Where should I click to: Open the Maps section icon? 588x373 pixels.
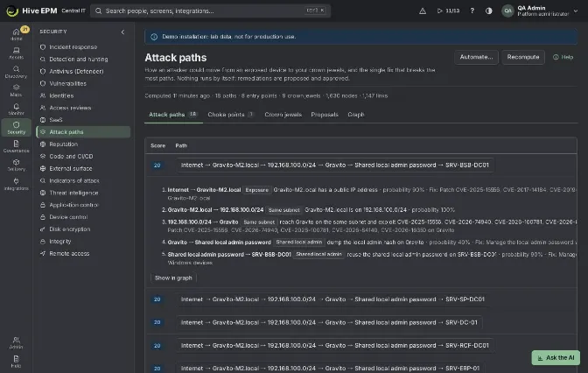pyautogui.click(x=16, y=90)
